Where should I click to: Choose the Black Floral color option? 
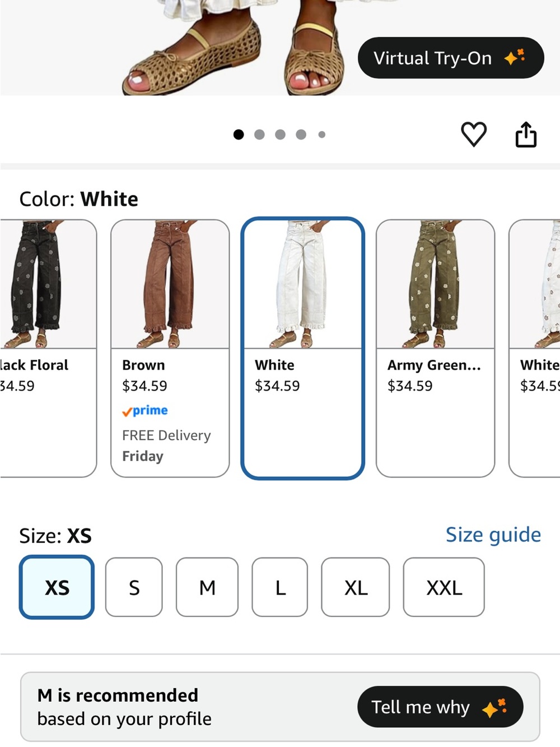coord(48,348)
